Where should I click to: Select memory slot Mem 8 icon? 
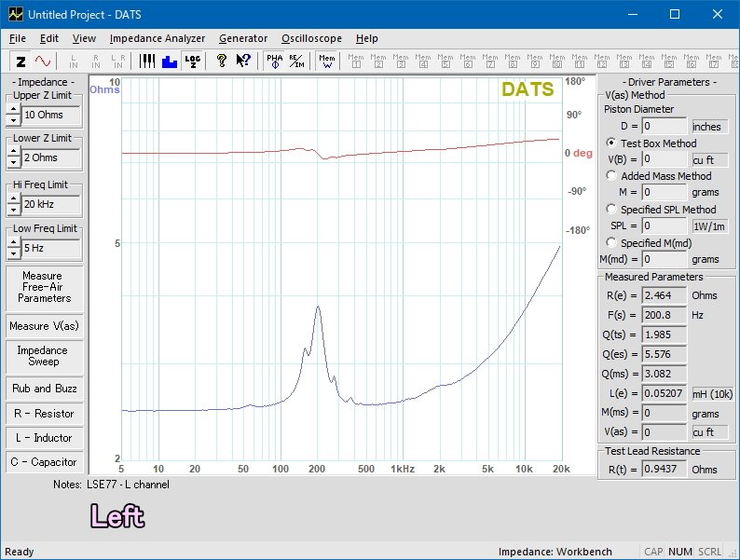(513, 61)
